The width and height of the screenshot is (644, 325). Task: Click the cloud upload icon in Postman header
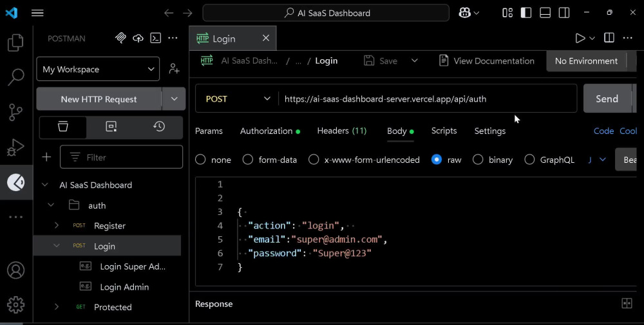[x=138, y=38]
